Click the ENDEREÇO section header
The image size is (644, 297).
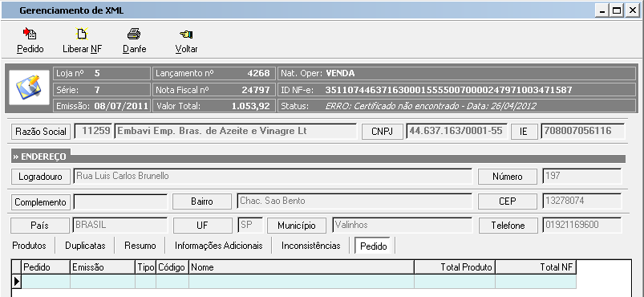[40, 157]
